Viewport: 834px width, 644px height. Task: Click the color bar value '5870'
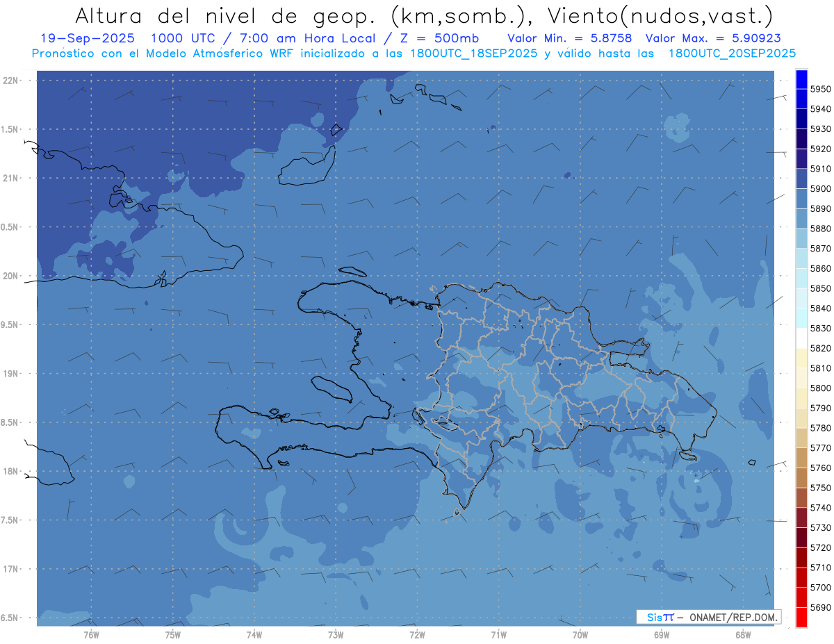point(821,249)
